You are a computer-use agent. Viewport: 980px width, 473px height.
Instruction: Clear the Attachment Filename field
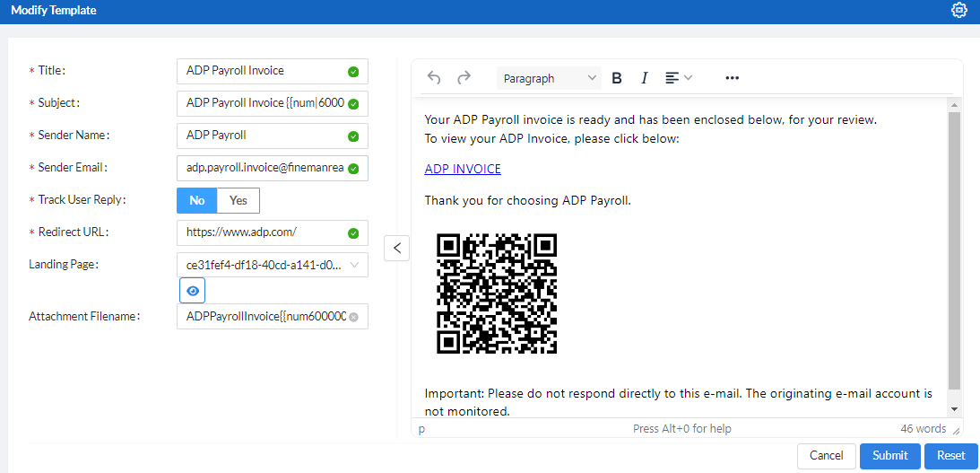(x=353, y=317)
